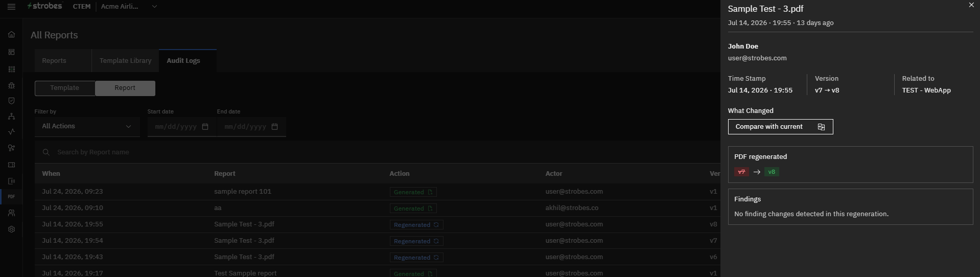Open the dashboard layout sidebar icon
Viewport: 980px width, 277px height.
pos(11,52)
